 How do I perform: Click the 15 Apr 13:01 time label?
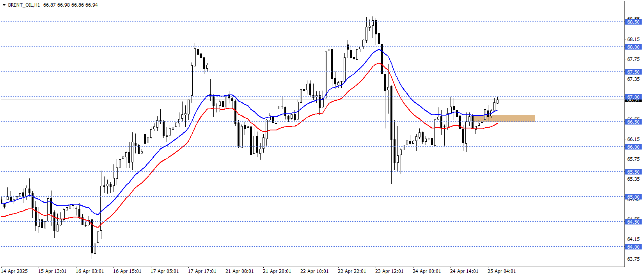click(52, 271)
